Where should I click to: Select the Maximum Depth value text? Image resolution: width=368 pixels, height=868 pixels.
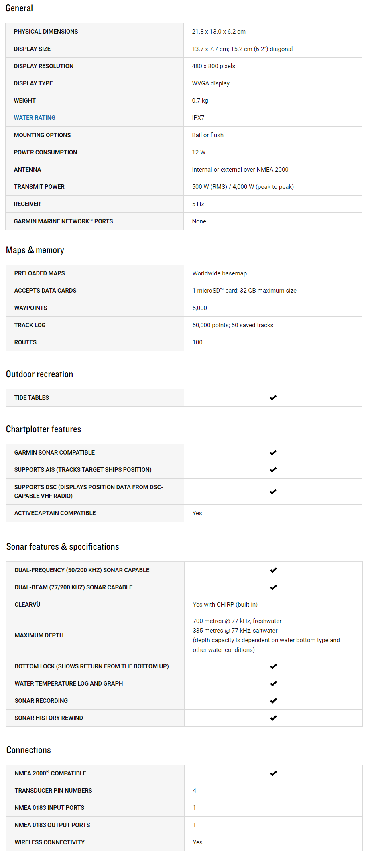(266, 635)
